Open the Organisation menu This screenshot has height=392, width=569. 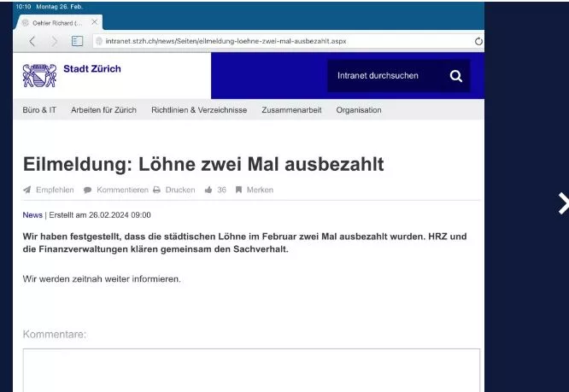pos(359,110)
